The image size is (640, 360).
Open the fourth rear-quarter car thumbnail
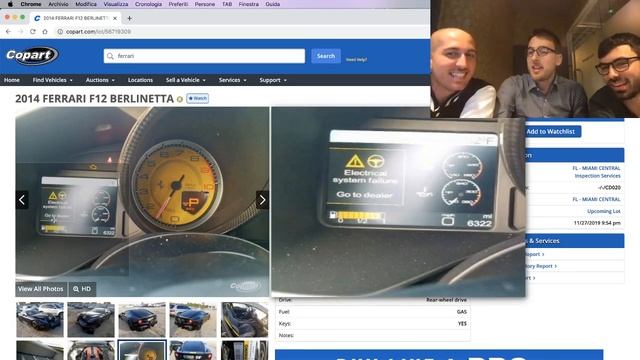193,320
